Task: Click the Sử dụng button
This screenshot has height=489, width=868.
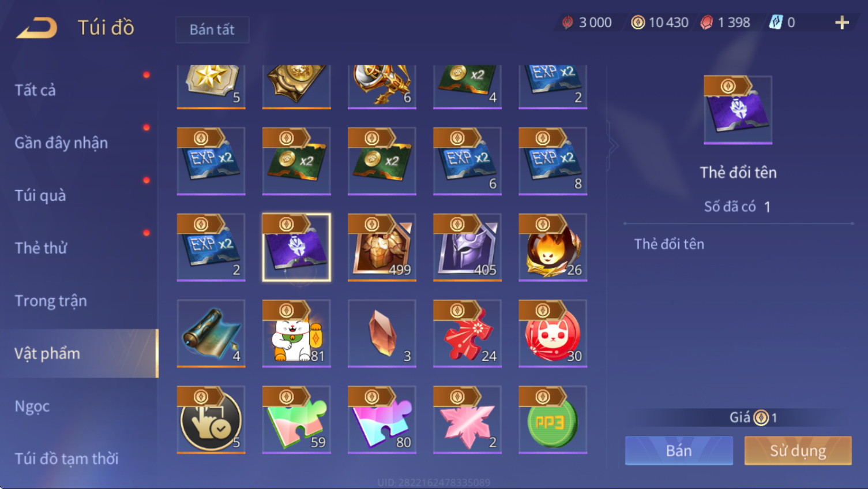Action: tap(798, 450)
